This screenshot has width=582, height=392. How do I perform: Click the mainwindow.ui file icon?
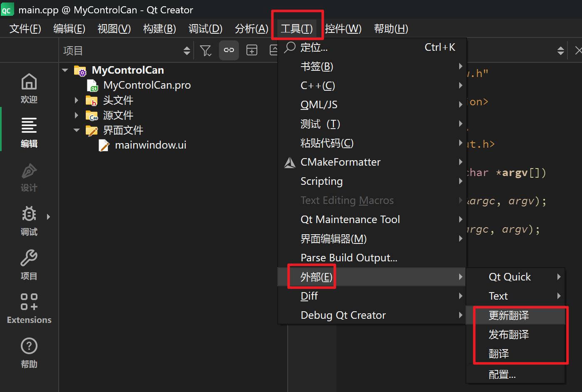tap(104, 145)
